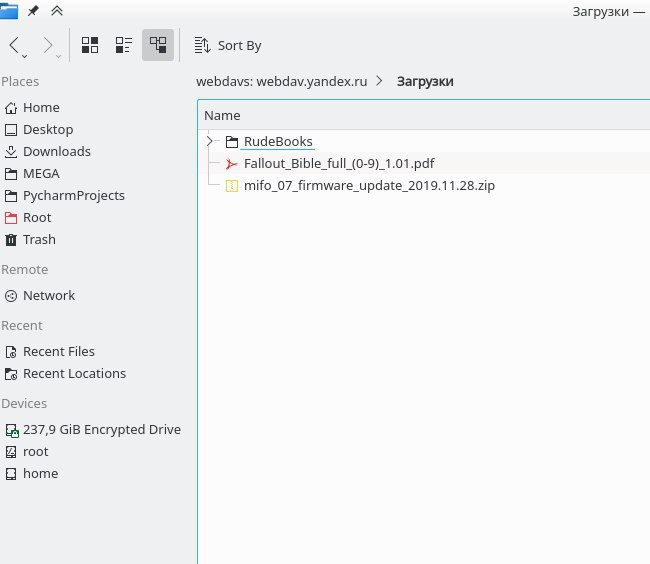650x564 pixels.
Task: Open forward navigation history dropdown arrow
Action: (x=58, y=56)
